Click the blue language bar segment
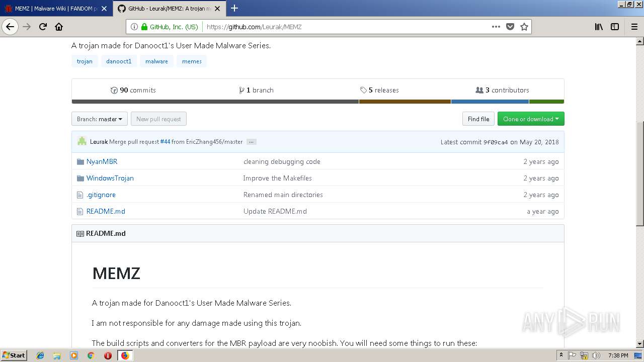 click(x=490, y=102)
